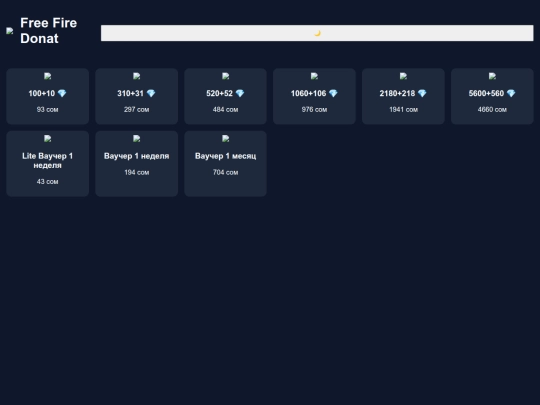Click the diamond emoji next to 310+31
540x405 pixels.
click(x=151, y=93)
